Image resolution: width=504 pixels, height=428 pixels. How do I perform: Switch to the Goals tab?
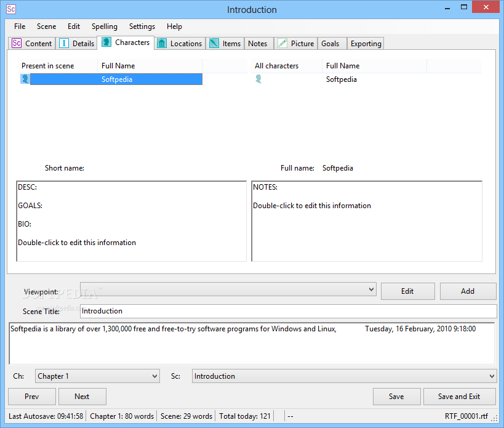click(332, 43)
